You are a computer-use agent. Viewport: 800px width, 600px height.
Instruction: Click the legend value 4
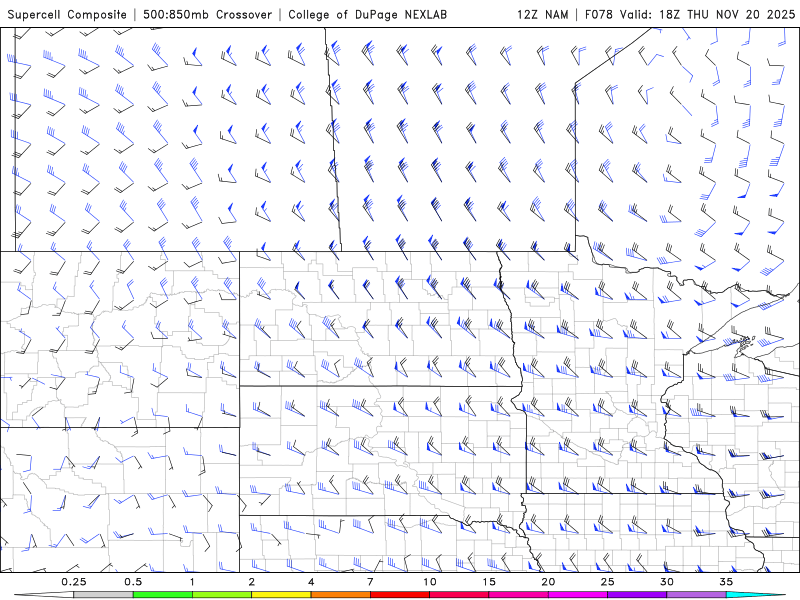coord(311,582)
